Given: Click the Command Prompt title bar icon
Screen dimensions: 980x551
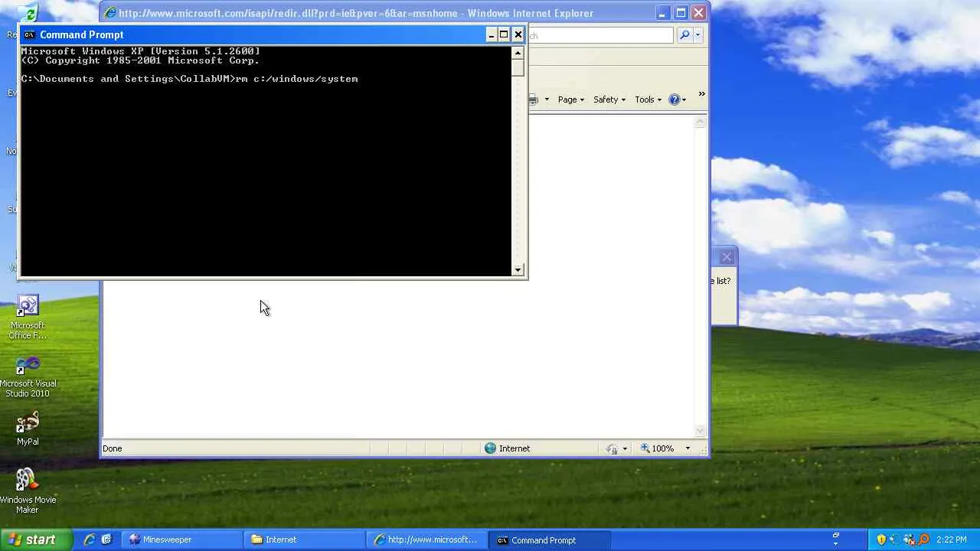Looking at the screenshot, I should (29, 34).
